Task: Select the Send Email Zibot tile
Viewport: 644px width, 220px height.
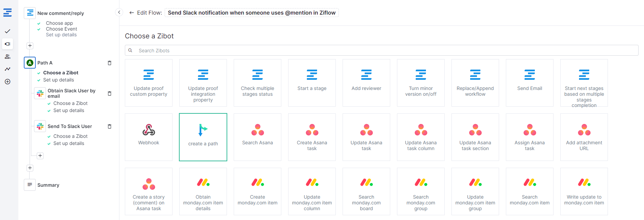Action: pos(529,82)
